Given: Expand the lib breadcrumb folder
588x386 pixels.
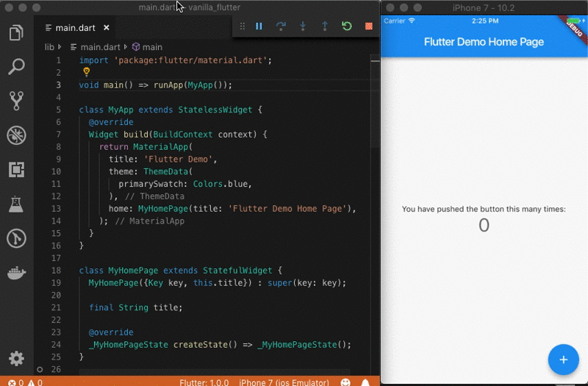Looking at the screenshot, I should tap(49, 47).
